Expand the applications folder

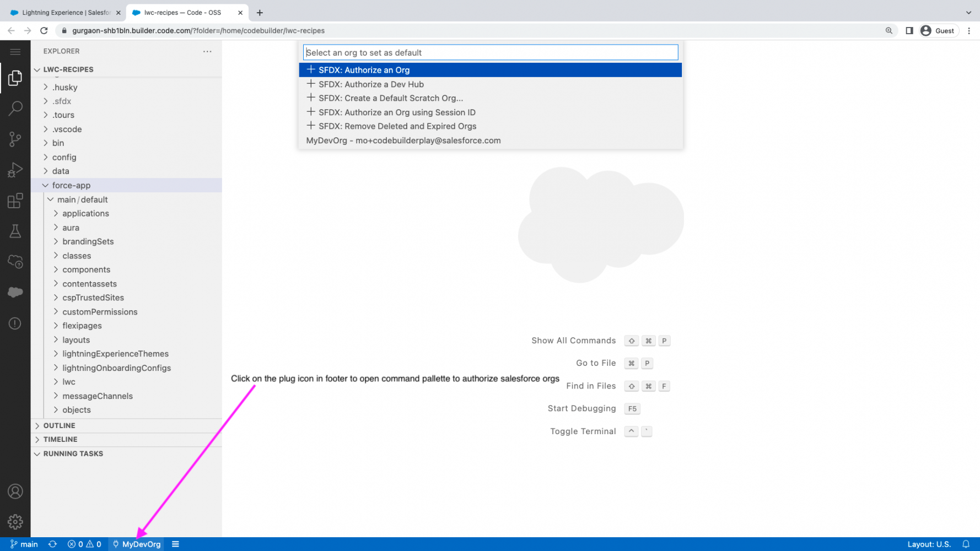127,213
